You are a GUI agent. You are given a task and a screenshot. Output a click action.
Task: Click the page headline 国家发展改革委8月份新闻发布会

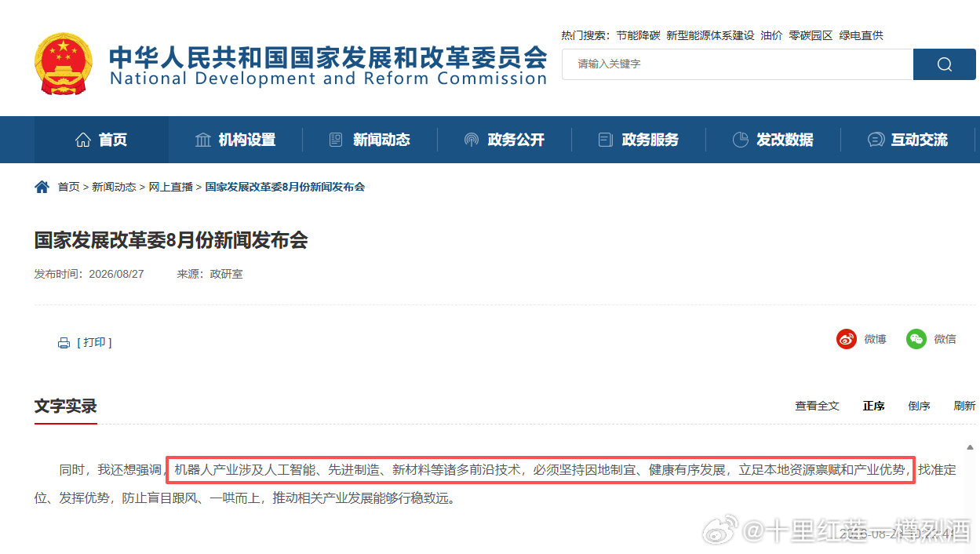click(171, 240)
